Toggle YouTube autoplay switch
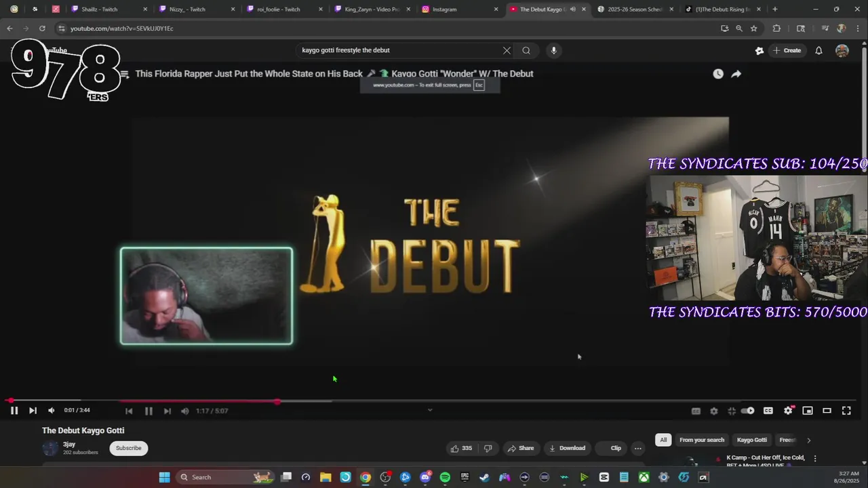This screenshot has height=488, width=868. (748, 411)
